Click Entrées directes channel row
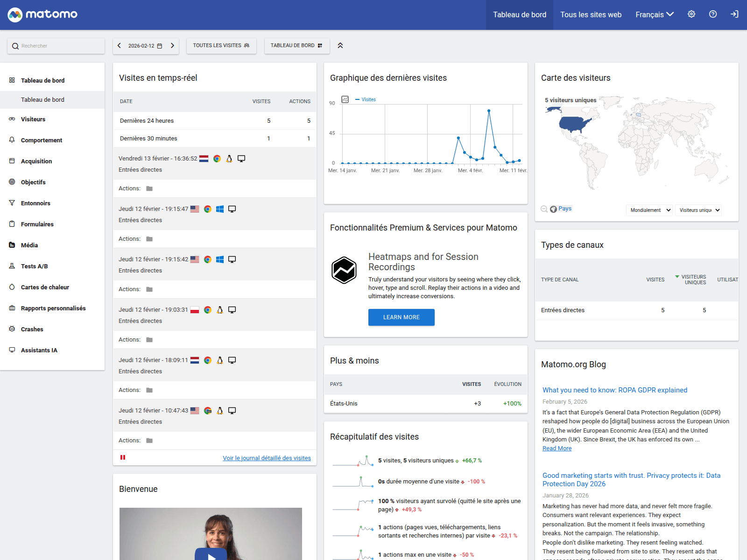 [637, 310]
